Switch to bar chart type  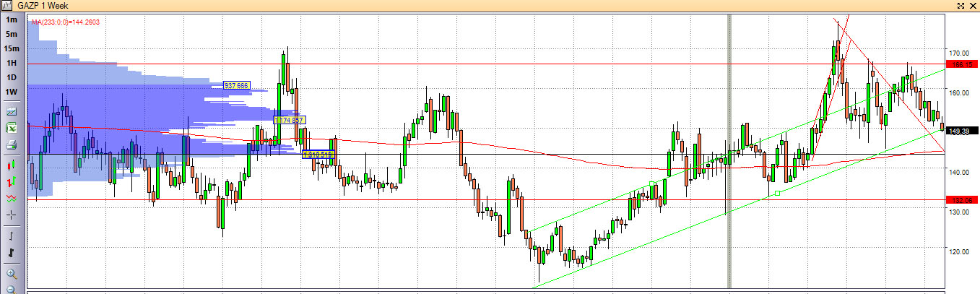(x=12, y=181)
